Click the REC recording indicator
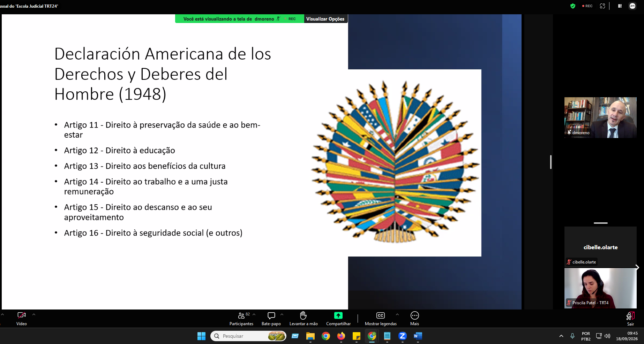 point(587,6)
